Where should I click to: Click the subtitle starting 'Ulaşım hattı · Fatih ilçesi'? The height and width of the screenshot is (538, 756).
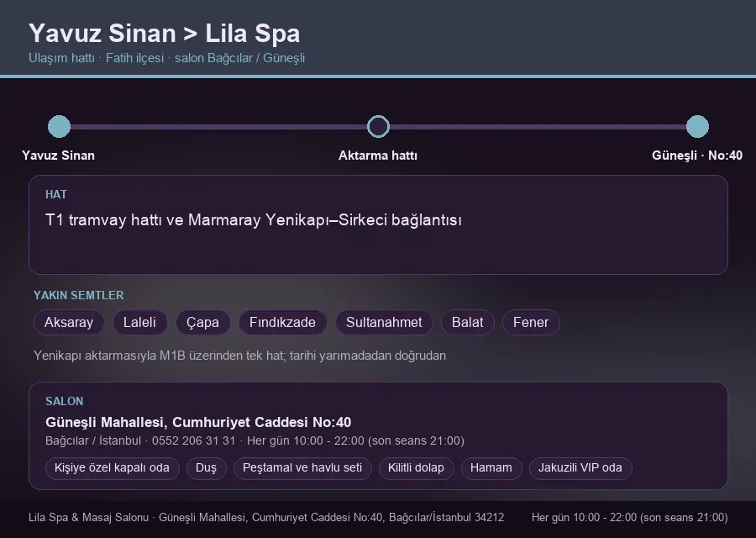pos(167,58)
